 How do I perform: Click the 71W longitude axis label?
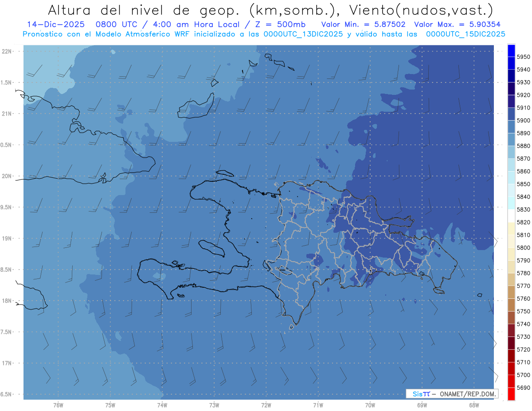pos(318,405)
